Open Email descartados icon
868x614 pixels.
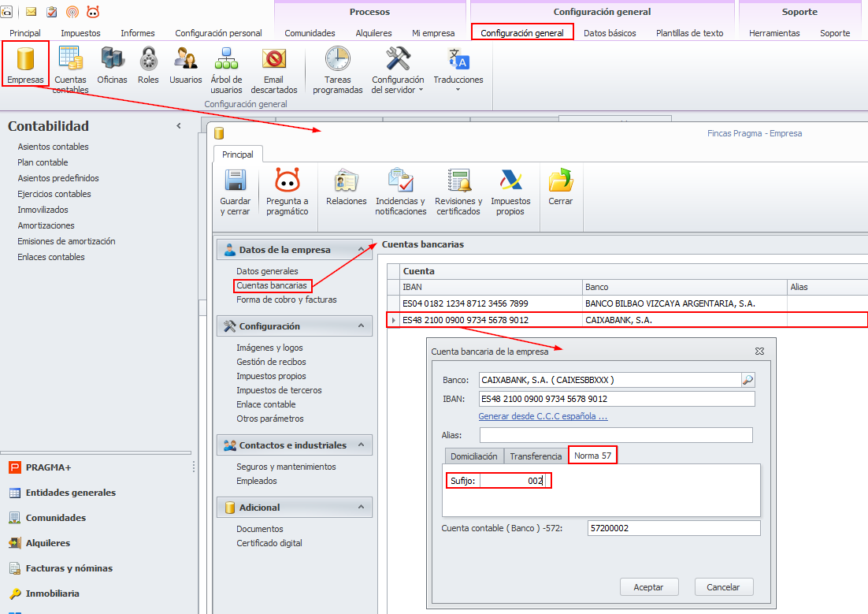[x=273, y=69]
